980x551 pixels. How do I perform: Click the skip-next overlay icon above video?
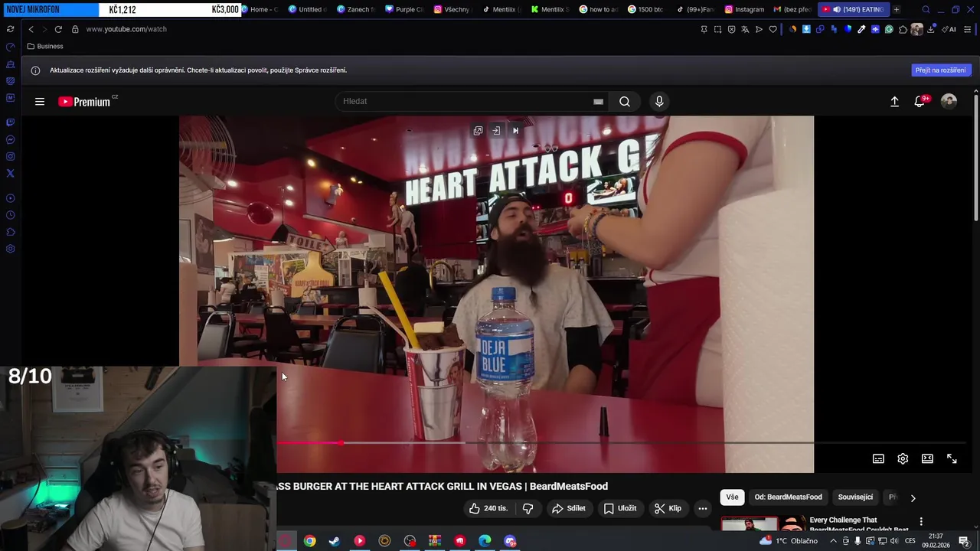click(515, 131)
